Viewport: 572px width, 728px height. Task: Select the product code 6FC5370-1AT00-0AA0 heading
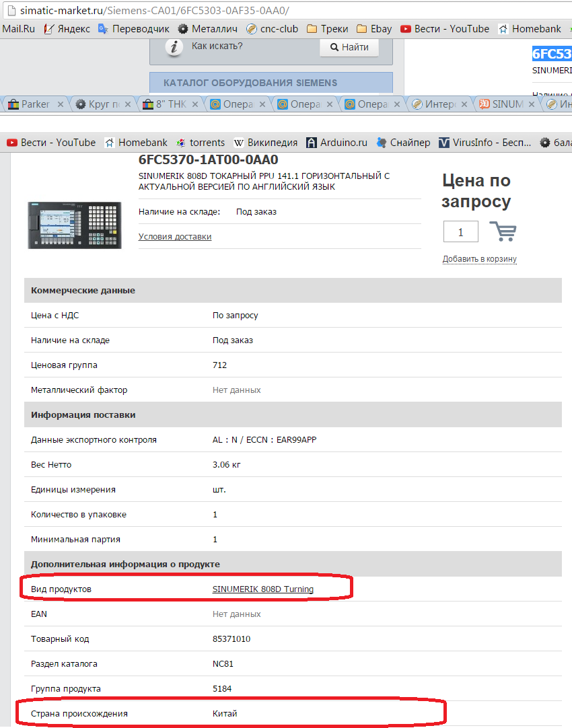[209, 159]
